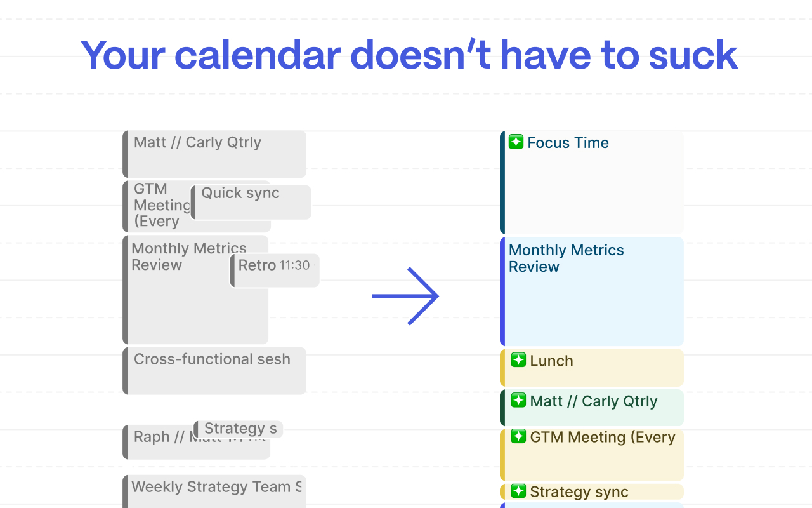Open the Retro 11:30 event

tap(275, 271)
